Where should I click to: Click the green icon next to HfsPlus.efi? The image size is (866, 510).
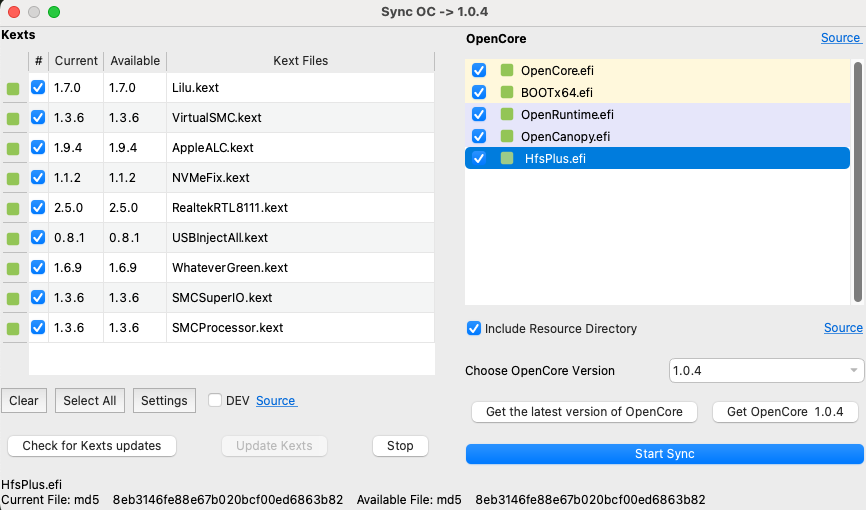point(507,158)
